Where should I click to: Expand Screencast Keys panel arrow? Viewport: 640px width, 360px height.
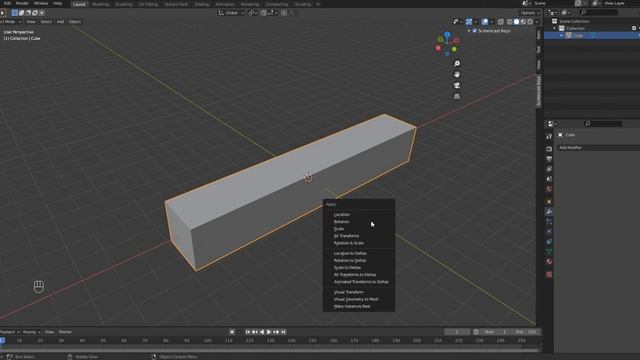point(469,31)
